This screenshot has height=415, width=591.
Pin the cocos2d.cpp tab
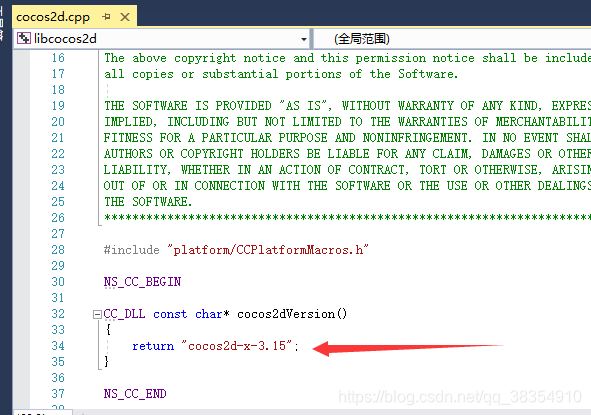106,17
